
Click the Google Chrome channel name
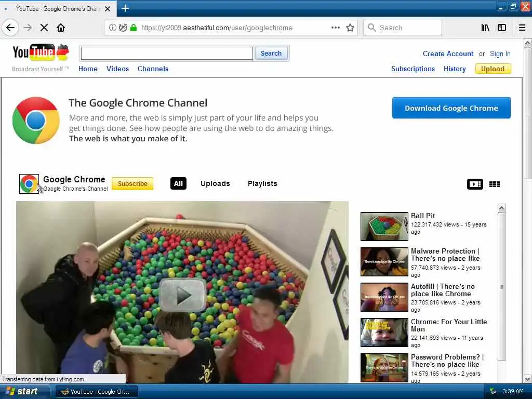[74, 179]
